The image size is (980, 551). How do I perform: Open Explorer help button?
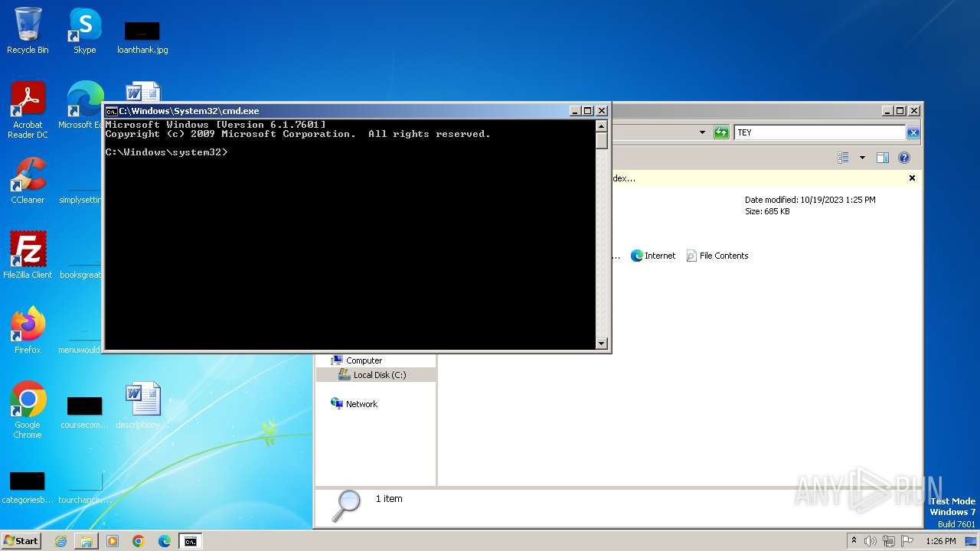(903, 158)
